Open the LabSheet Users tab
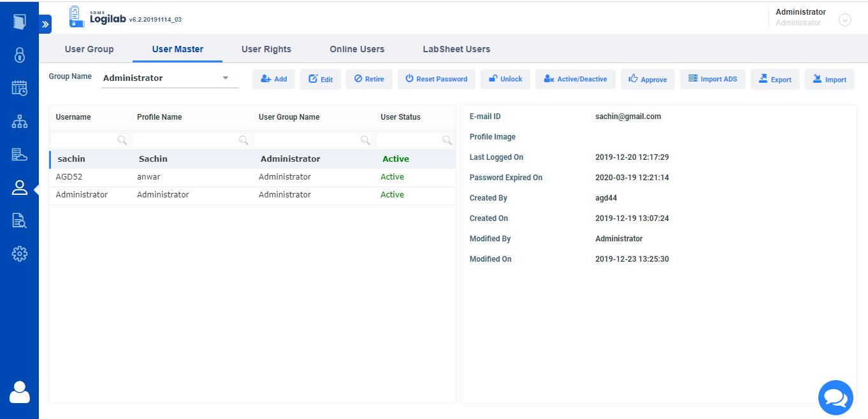This screenshot has height=419, width=868. 456,49
